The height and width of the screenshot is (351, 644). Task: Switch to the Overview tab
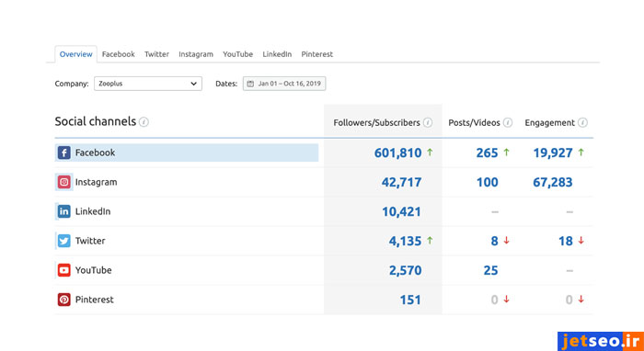(76, 54)
